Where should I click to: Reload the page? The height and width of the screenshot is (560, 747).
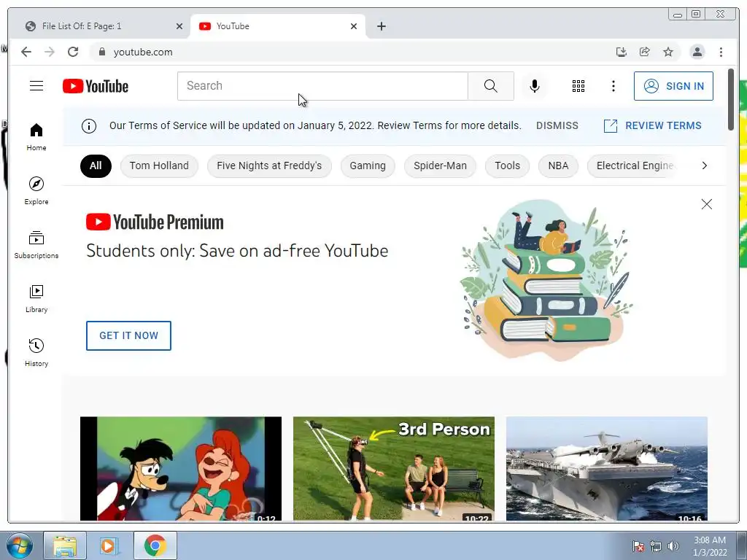click(73, 52)
